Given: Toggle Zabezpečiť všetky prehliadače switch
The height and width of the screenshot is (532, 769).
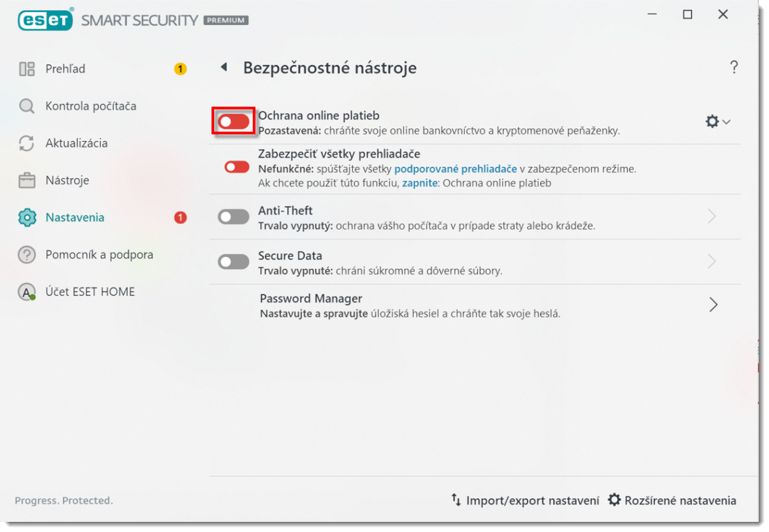Looking at the screenshot, I should [237, 167].
